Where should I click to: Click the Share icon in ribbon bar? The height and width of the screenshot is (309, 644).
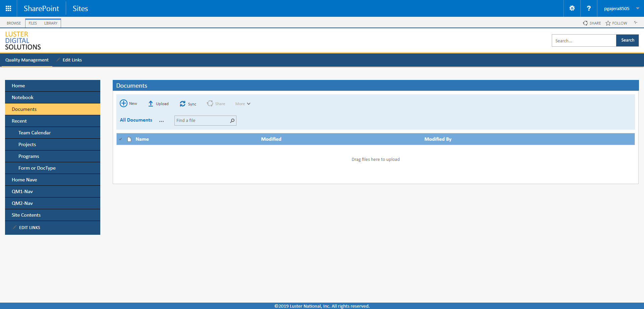point(585,23)
